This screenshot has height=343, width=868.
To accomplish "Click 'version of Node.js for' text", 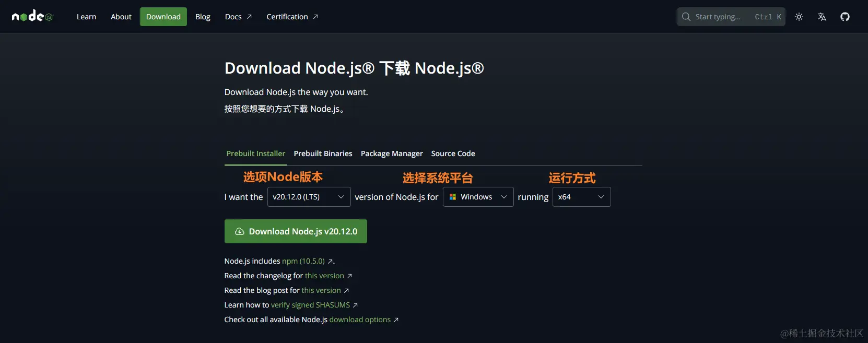I will click(396, 197).
